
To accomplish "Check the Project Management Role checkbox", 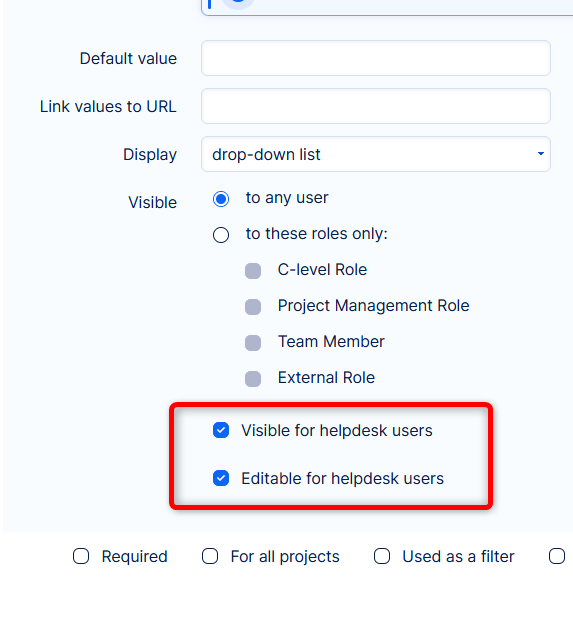I will [253, 307].
